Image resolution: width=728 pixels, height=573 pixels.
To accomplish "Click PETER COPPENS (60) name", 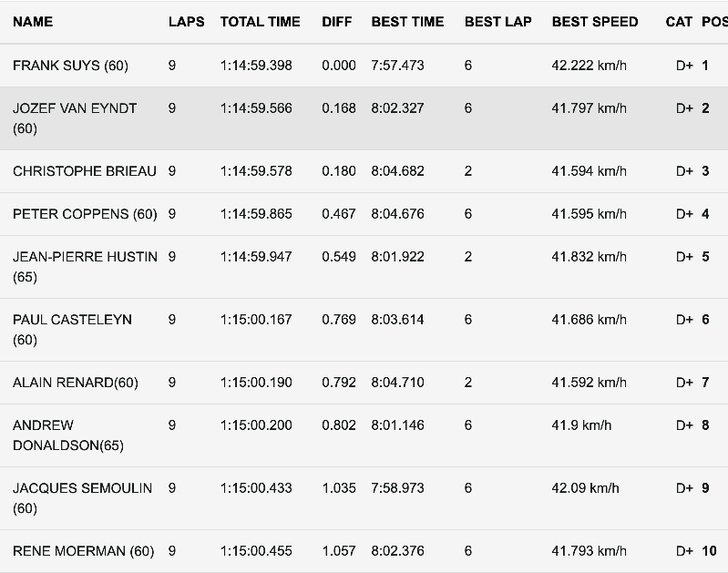I will click(85, 214).
